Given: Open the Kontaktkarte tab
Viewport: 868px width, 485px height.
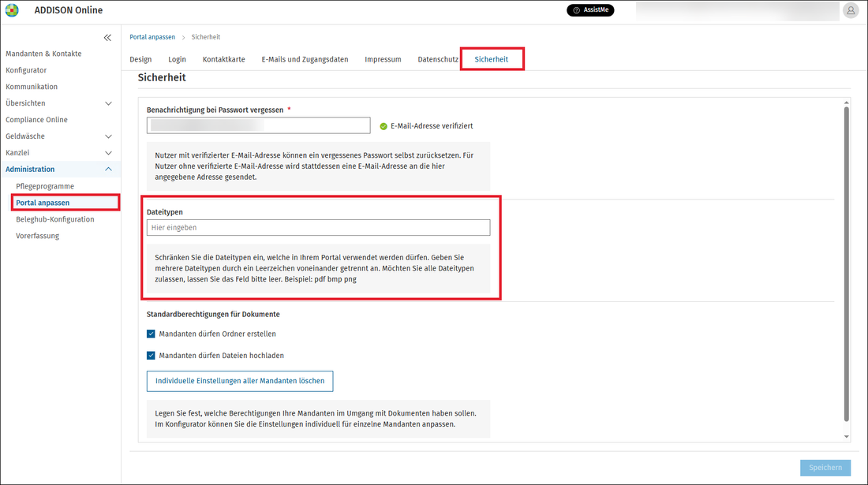Looking at the screenshot, I should [223, 59].
